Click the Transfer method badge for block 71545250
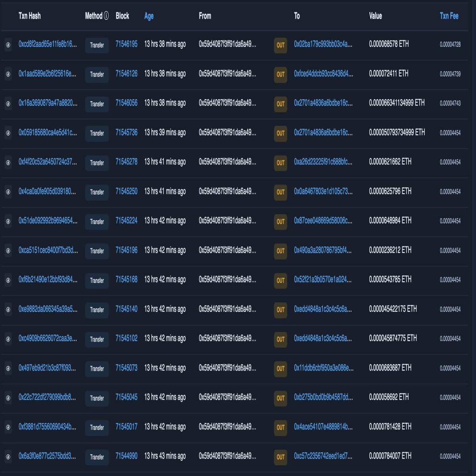 tap(97, 192)
